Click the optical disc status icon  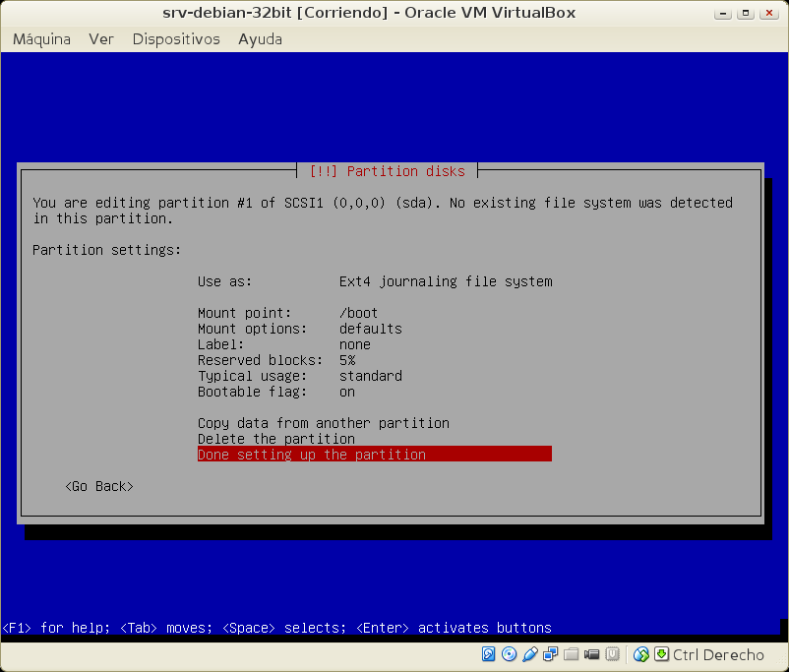(509, 654)
